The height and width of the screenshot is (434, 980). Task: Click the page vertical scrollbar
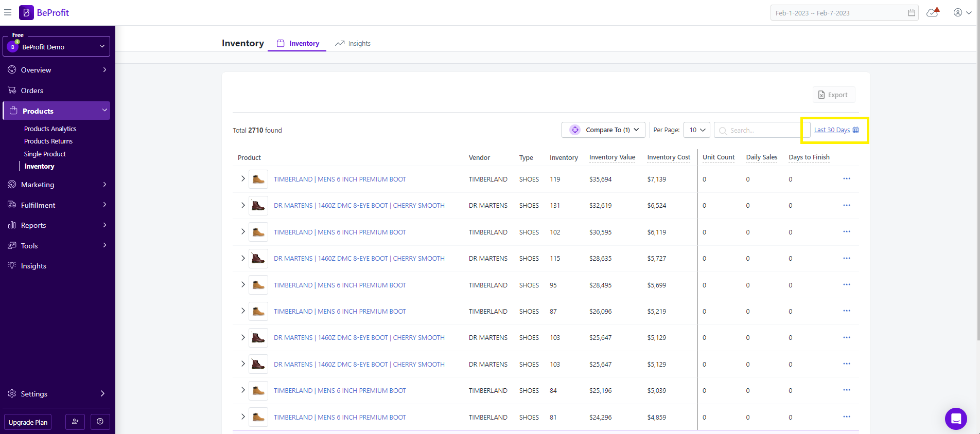pyautogui.click(x=978, y=170)
